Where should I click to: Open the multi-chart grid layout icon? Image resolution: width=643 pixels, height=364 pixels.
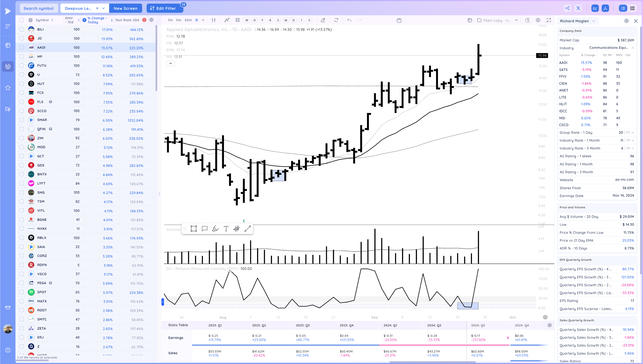(x=237, y=20)
